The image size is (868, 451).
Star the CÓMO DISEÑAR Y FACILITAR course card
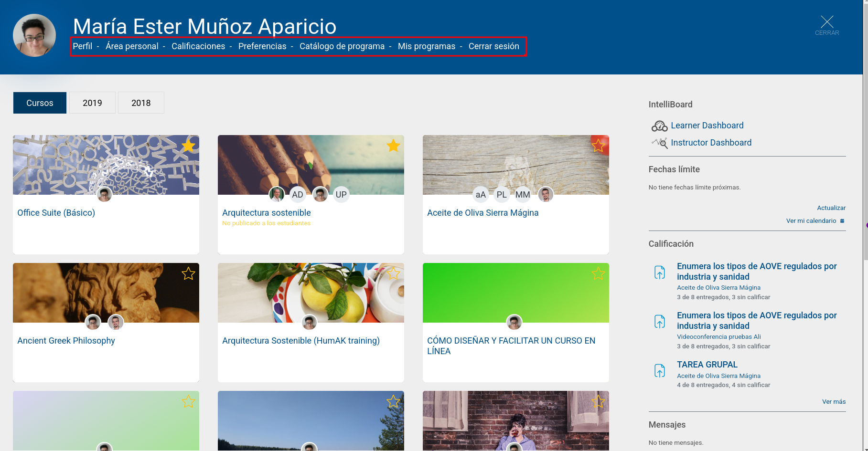coord(598,273)
